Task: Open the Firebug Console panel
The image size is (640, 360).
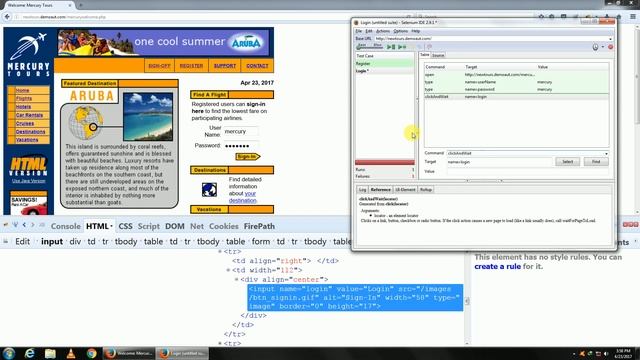Action: pyautogui.click(x=65, y=226)
